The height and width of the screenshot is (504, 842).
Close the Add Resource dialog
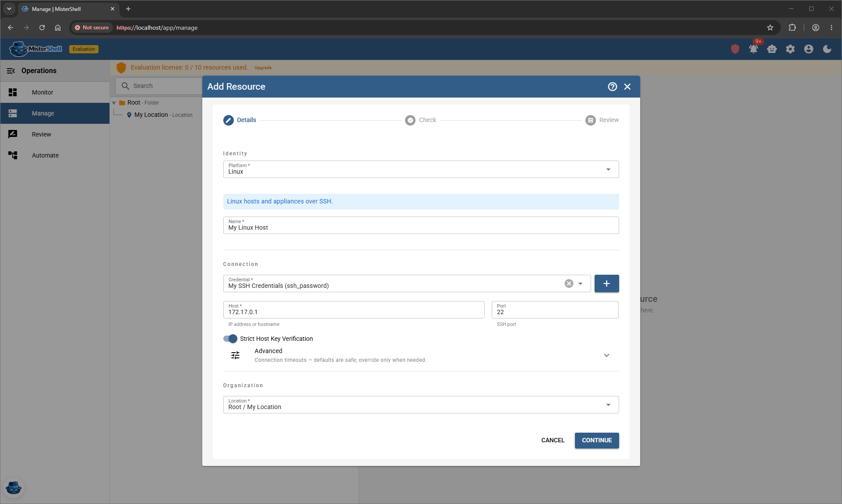pos(627,87)
